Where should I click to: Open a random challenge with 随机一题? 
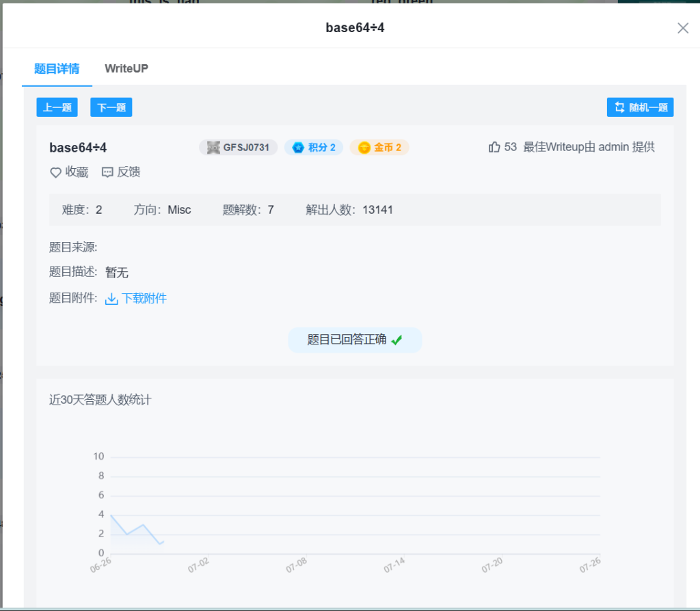pyautogui.click(x=640, y=107)
